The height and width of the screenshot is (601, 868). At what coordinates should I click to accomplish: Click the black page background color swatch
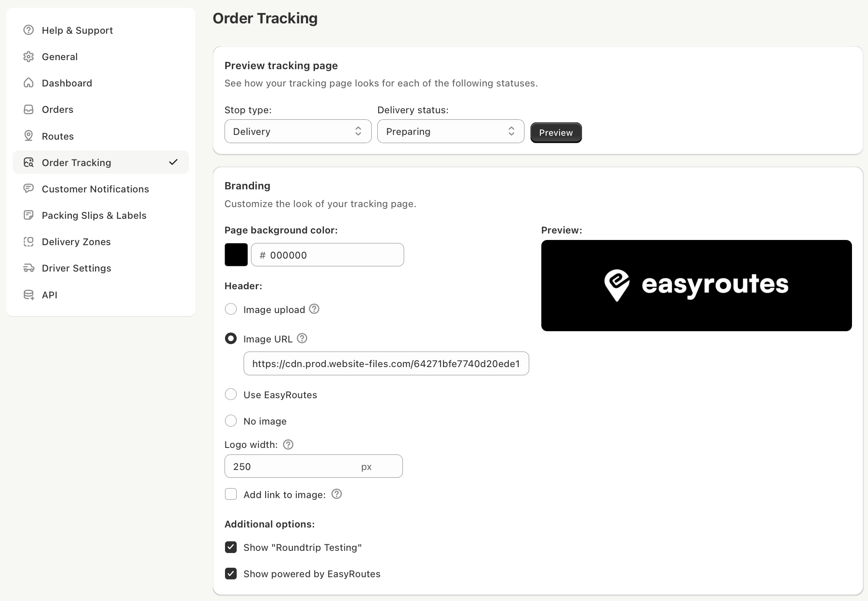pos(236,255)
